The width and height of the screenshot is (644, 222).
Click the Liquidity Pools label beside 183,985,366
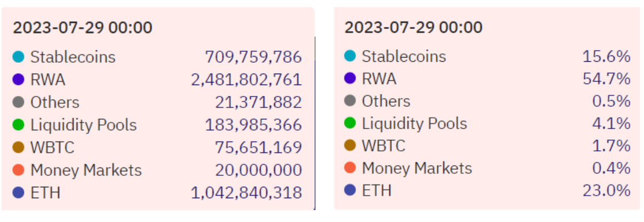coord(84,125)
